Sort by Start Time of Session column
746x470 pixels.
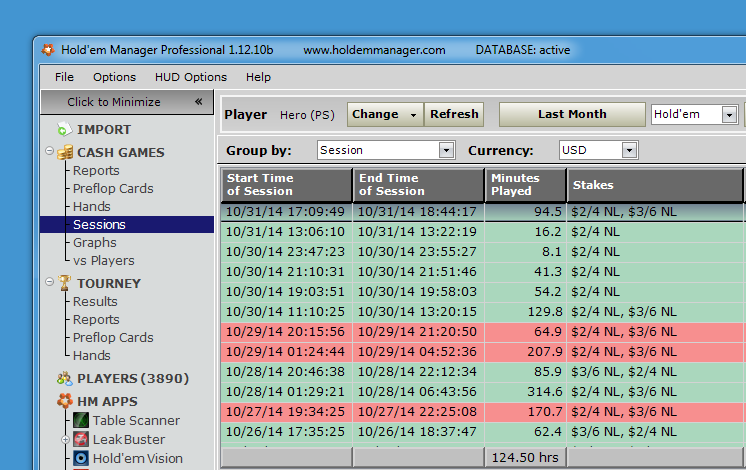pos(287,185)
